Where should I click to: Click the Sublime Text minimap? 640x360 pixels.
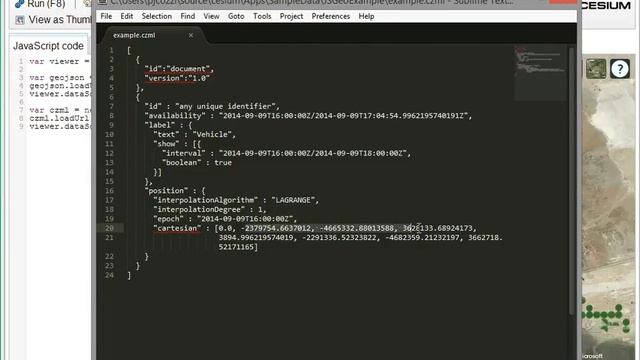coord(540,73)
